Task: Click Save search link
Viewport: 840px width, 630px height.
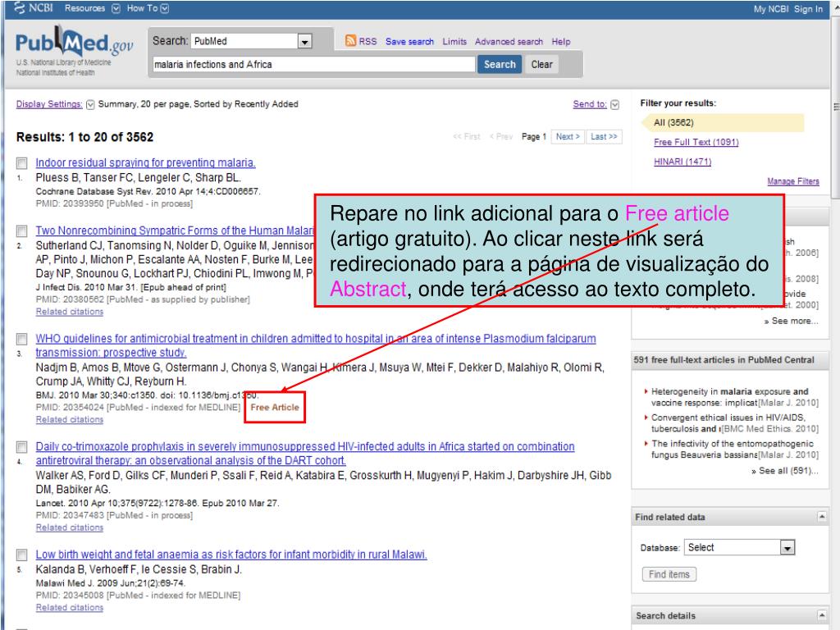Action: [x=410, y=41]
